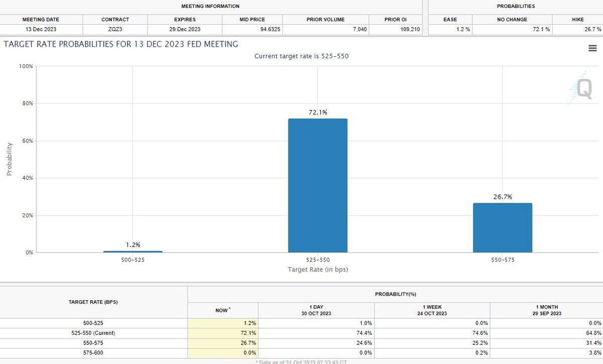
Task: Click the Q watermark logo on chart
Action: pyautogui.click(x=583, y=89)
